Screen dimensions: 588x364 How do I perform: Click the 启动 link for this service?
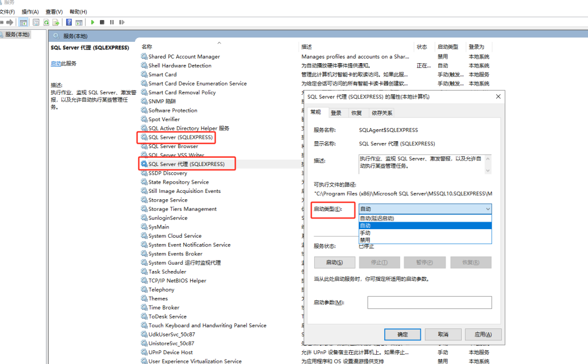tap(56, 63)
